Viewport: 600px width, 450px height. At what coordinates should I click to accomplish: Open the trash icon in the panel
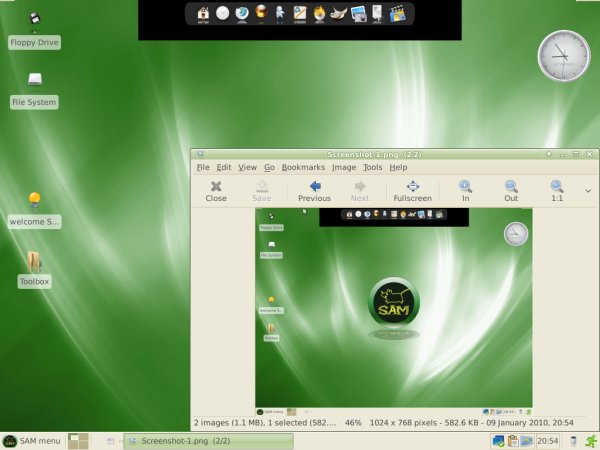click(573, 441)
